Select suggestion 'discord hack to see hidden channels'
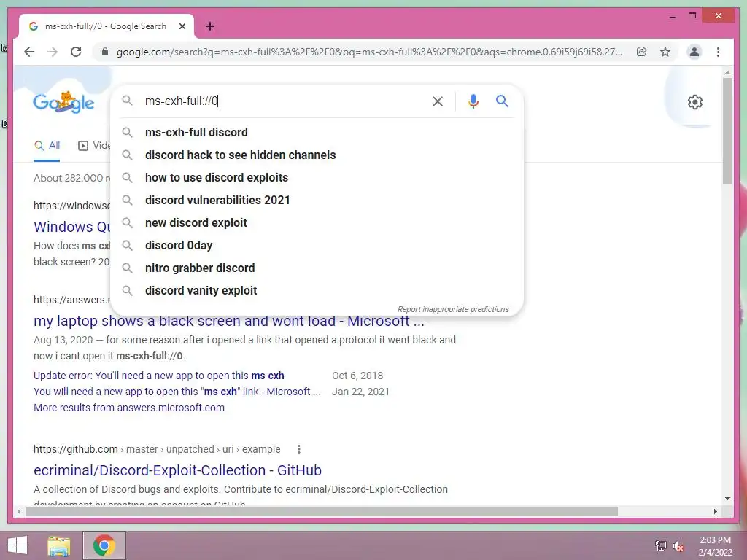 [317, 155]
